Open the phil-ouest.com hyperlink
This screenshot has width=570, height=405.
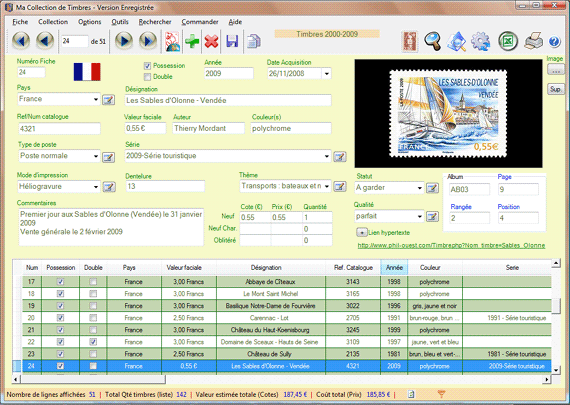451,245
